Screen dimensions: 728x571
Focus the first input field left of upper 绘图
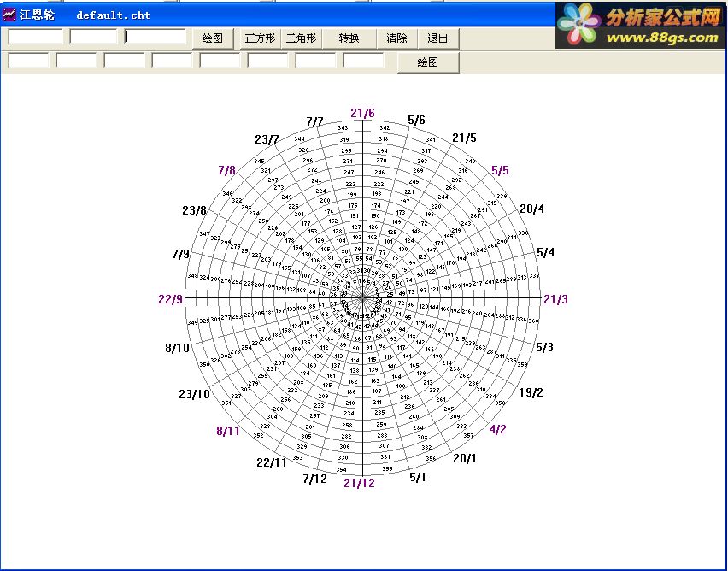(x=35, y=36)
